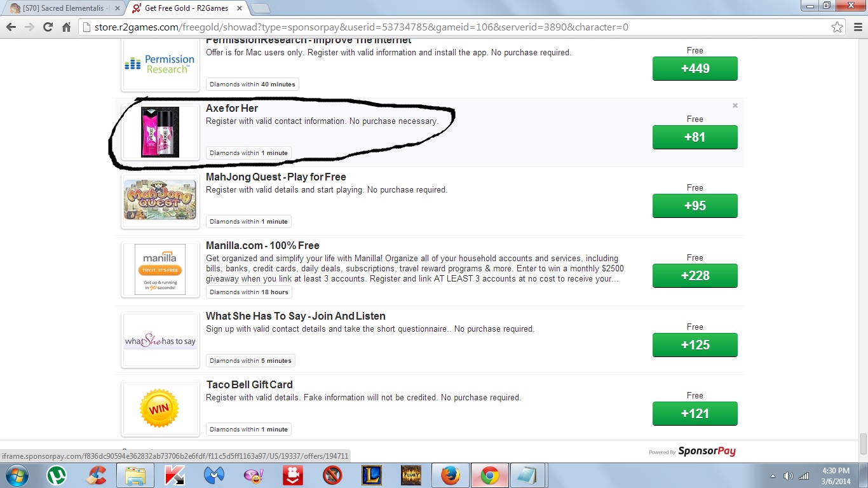The height and width of the screenshot is (488, 868).
Task: Click the volume speaker icon in system tray
Action: pyautogui.click(x=789, y=476)
